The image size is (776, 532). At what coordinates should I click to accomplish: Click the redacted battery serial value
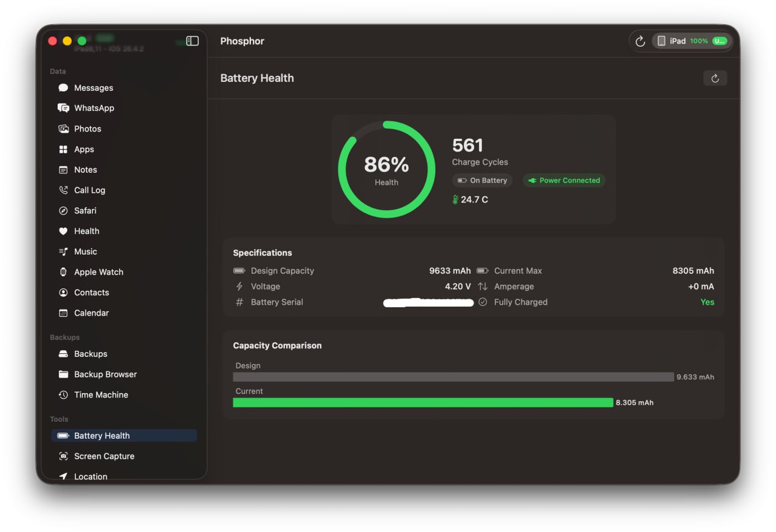(x=429, y=302)
